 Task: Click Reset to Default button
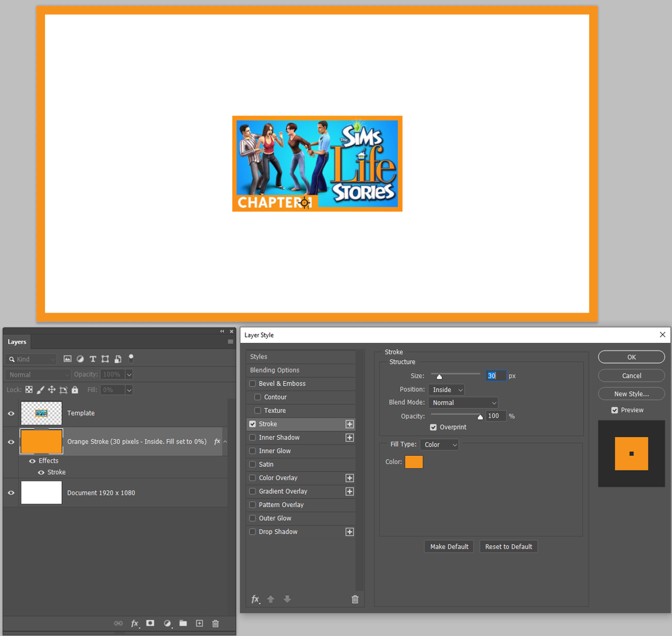(509, 547)
